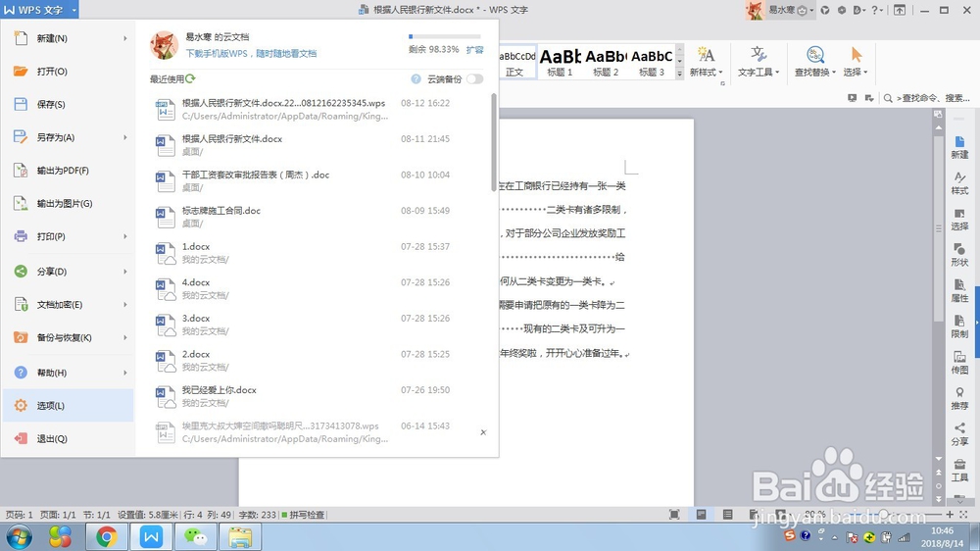980x551 pixels.
Task: Select 保存(S) to save the document
Action: [x=68, y=105]
